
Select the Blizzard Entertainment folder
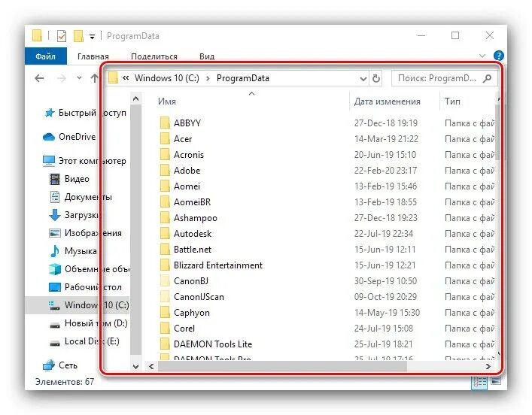click(217, 265)
